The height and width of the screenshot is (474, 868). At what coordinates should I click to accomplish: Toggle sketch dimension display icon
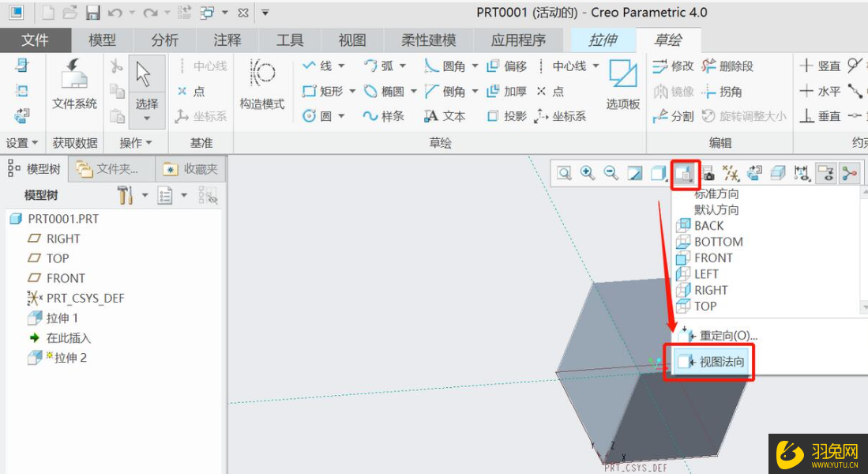[x=802, y=173]
